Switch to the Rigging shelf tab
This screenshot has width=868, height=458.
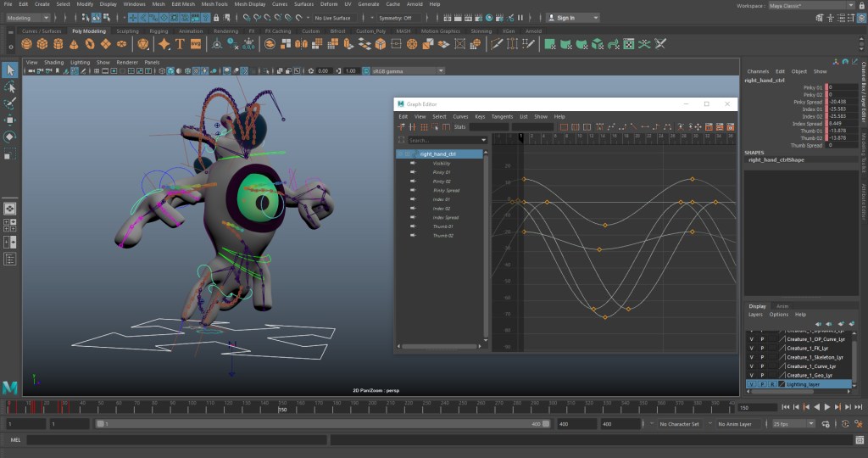point(158,31)
